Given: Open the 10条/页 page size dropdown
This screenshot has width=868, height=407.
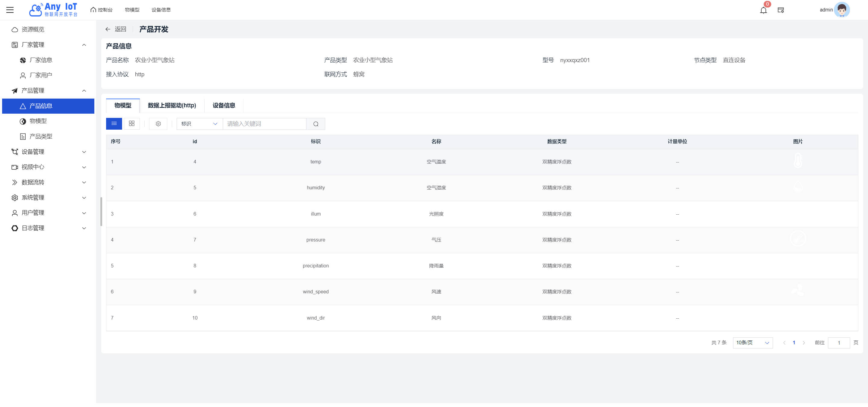Looking at the screenshot, I should (x=753, y=343).
